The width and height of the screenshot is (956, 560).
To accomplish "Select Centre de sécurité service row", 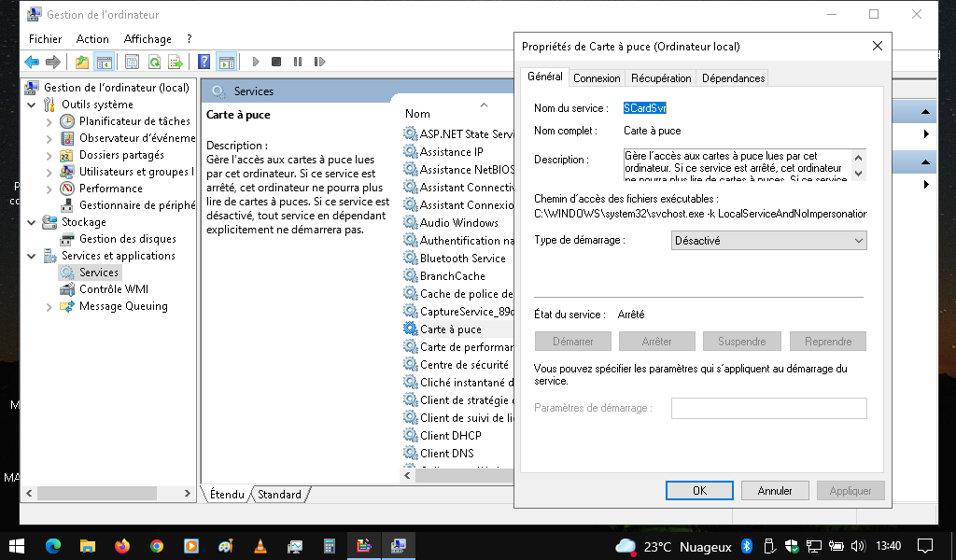I will (x=463, y=365).
